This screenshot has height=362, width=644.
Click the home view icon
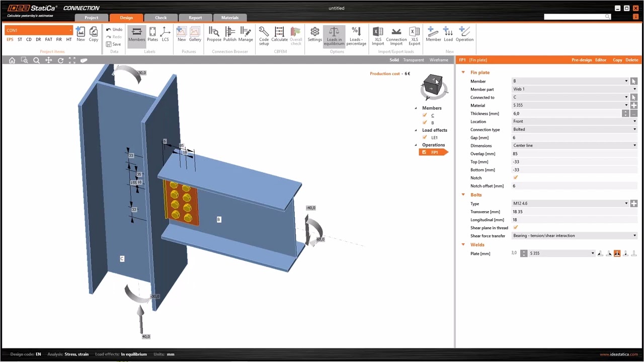12,60
